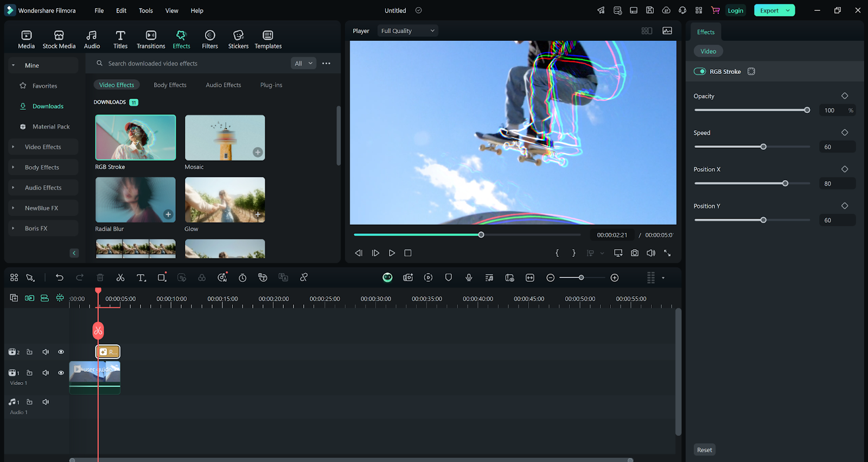The height and width of the screenshot is (462, 868).
Task: Click the speed clock icon in timeline toolbar
Action: [x=242, y=277]
